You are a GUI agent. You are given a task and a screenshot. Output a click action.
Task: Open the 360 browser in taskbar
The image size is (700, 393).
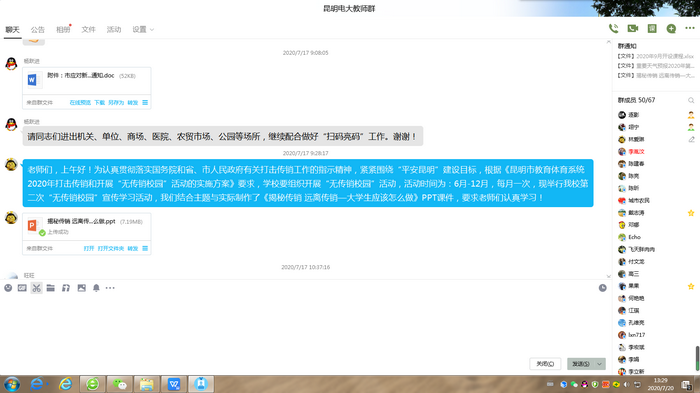click(93, 384)
